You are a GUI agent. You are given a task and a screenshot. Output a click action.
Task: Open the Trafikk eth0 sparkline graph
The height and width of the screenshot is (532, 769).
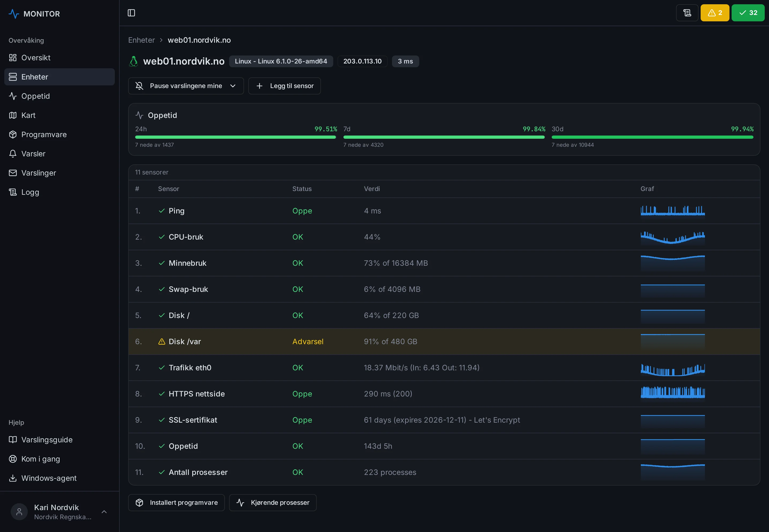673,368
